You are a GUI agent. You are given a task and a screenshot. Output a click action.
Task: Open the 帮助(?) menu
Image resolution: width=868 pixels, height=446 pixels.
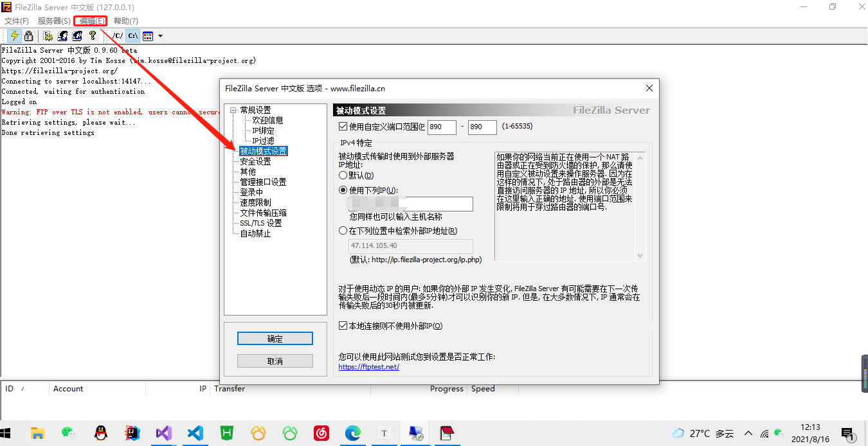pos(126,21)
